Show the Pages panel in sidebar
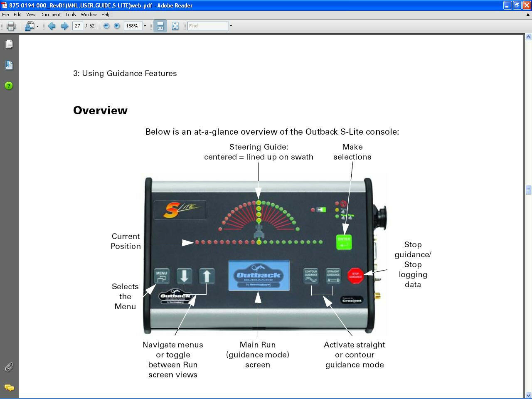This screenshot has height=399, width=532. point(9,44)
